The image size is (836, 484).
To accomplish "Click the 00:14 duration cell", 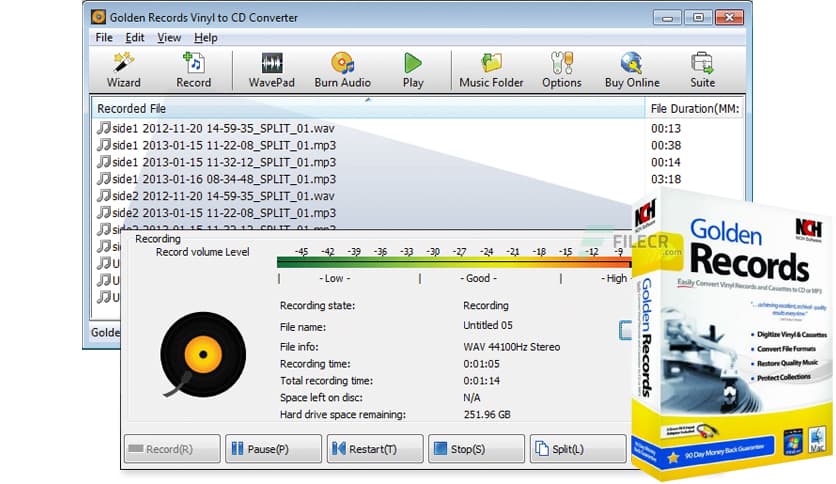I will pyautogui.click(x=666, y=162).
